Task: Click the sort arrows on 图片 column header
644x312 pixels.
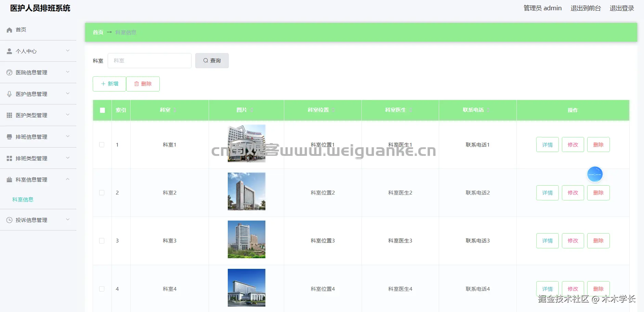Action: [x=252, y=110]
